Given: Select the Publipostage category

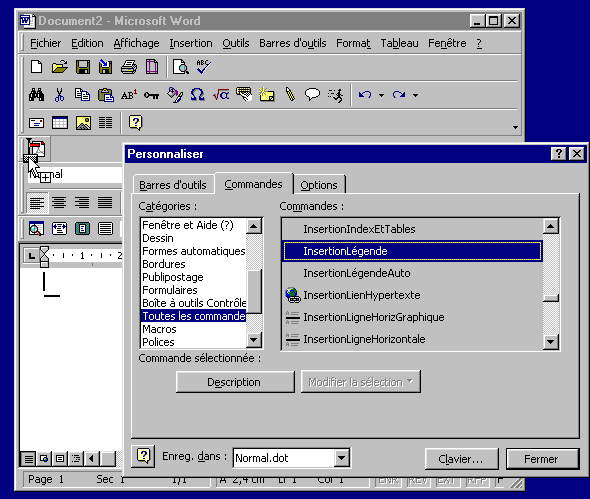Looking at the screenshot, I should (x=193, y=277).
